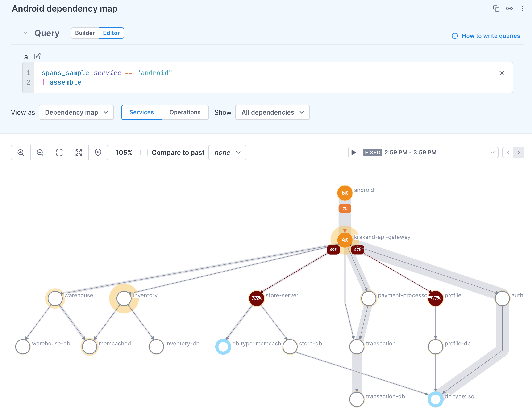This screenshot has height=416, width=532.
Task: Select the Operations view toggle
Action: (185, 112)
